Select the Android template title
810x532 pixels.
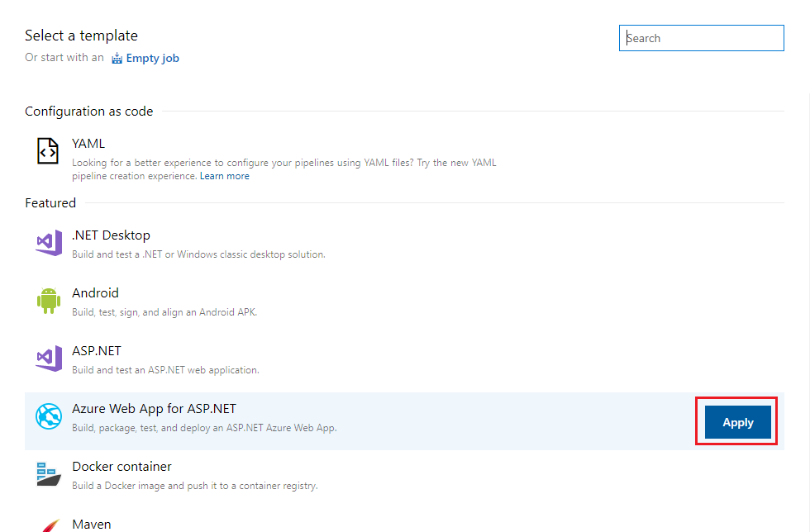(x=96, y=293)
